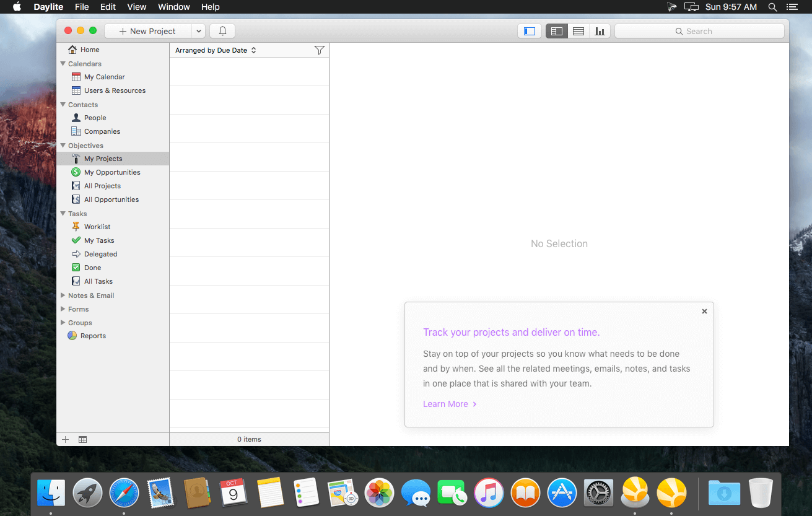Click the Sun 9:57 AM clock
Screen dimensions: 812x516
731,7
